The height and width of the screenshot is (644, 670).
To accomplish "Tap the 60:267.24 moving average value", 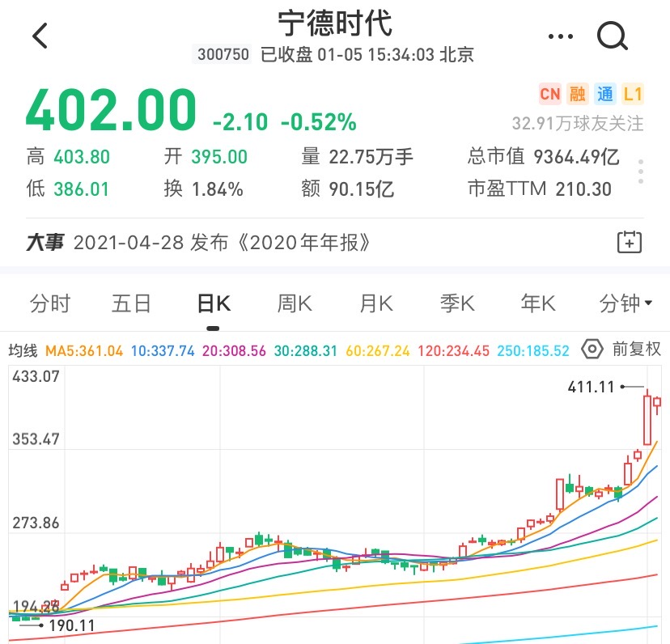I will pos(378,351).
